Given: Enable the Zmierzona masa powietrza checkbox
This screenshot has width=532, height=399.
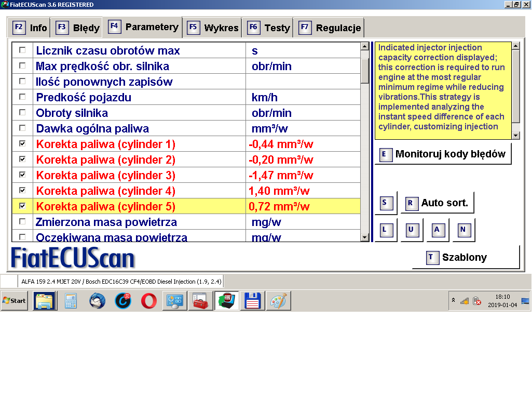Looking at the screenshot, I should [x=22, y=222].
